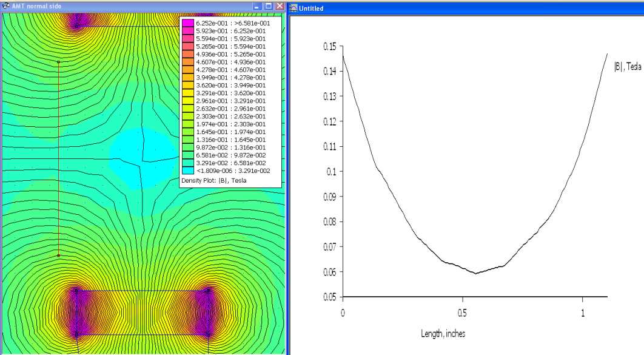Click the 0.13 y-axis tick label
The height and width of the screenshot is (355, 644).
click(330, 96)
